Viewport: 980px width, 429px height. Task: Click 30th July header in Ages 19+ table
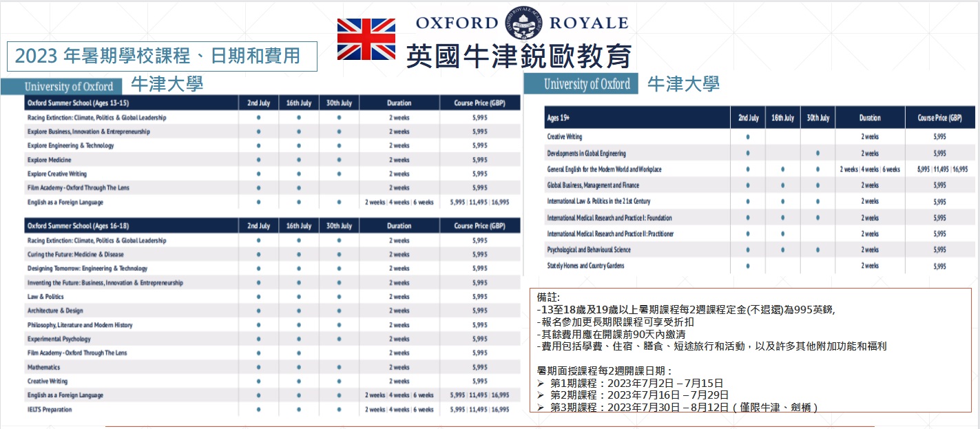pos(817,118)
